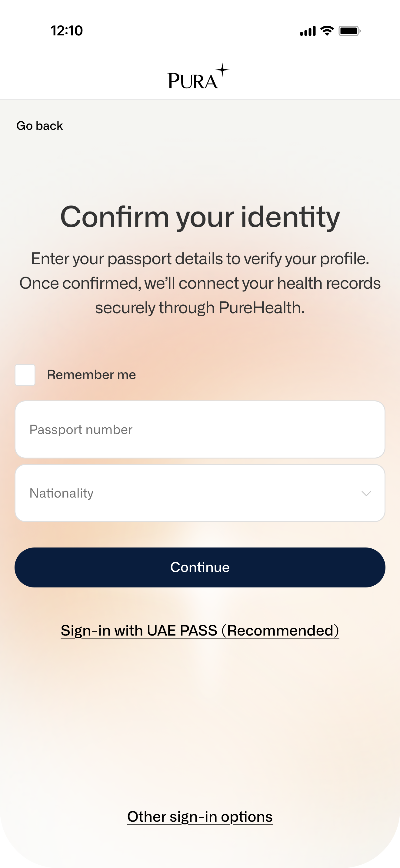Viewport: 400px width, 868px height.
Task: Click the Passport number input field
Action: pos(200,430)
